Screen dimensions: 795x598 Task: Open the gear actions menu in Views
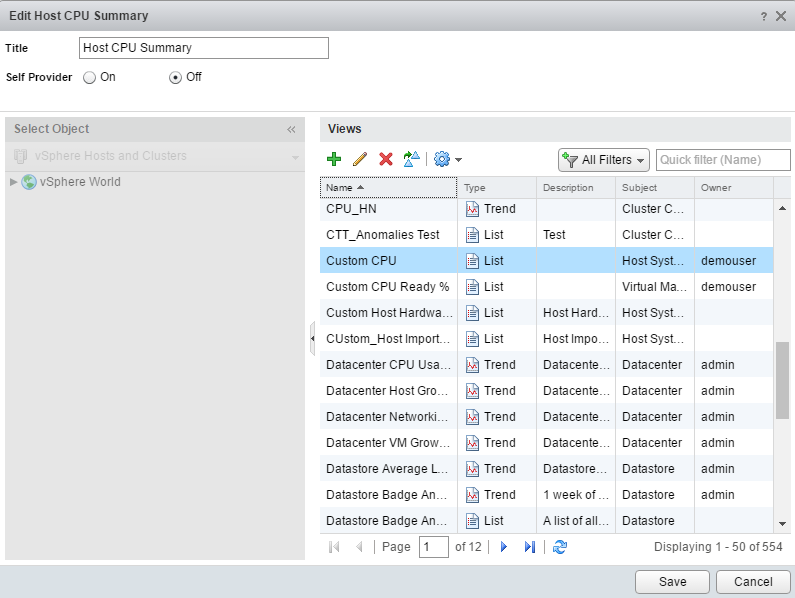[x=447, y=160]
